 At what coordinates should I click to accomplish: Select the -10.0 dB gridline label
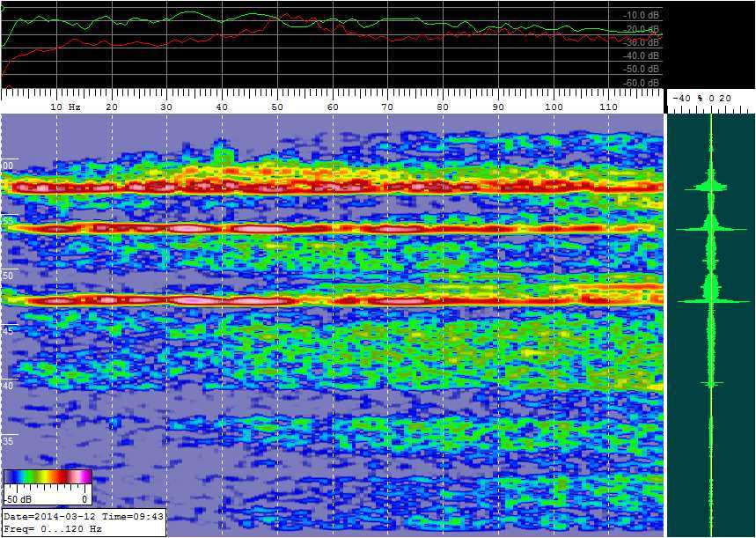tap(641, 15)
